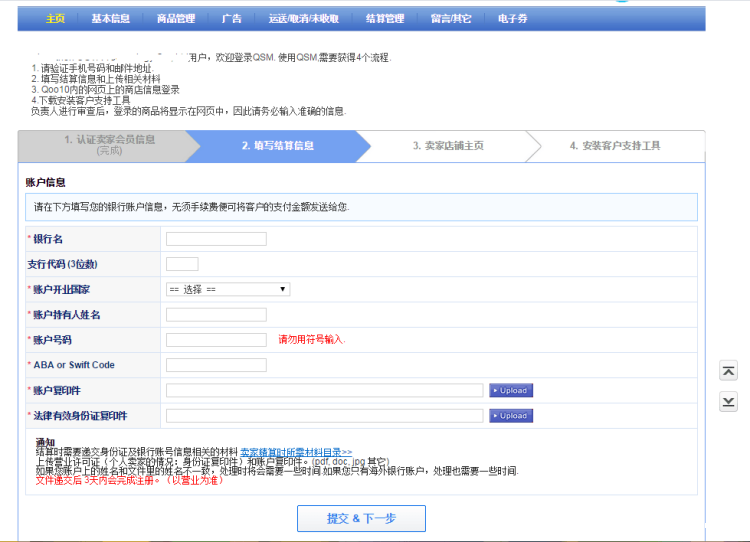750x542 pixels.
Task: Open the 基本信息 menu
Action: [110, 18]
